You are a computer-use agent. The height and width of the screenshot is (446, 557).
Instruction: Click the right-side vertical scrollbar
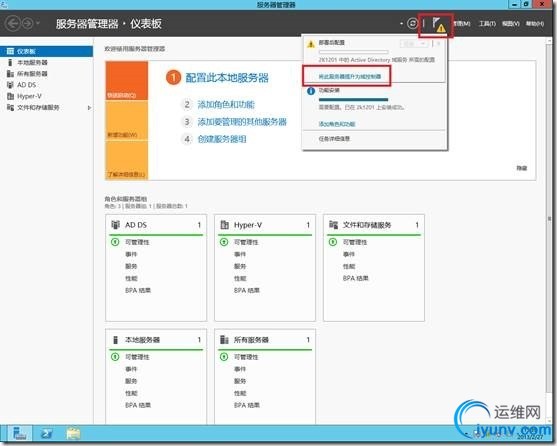(550, 220)
